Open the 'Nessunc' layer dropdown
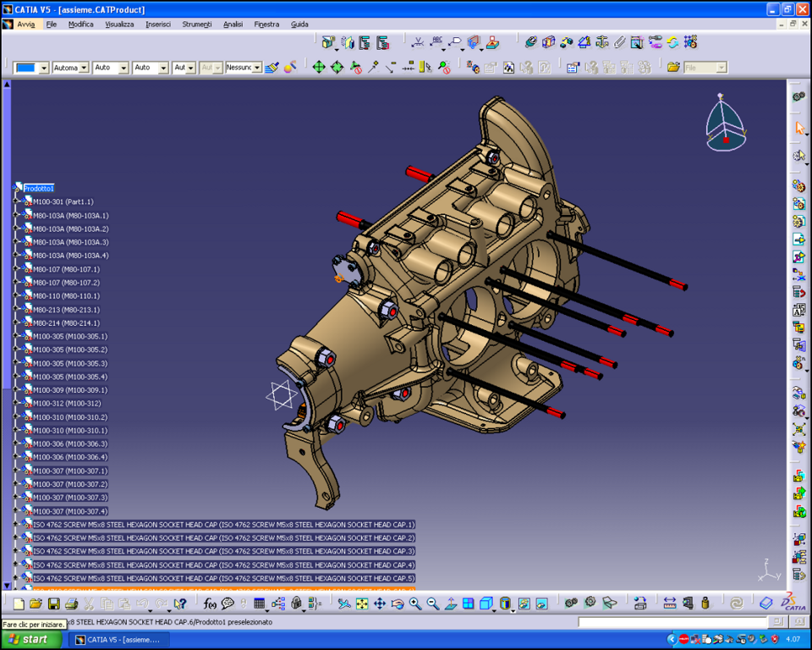Screen dimensions: 812x650 257,68
